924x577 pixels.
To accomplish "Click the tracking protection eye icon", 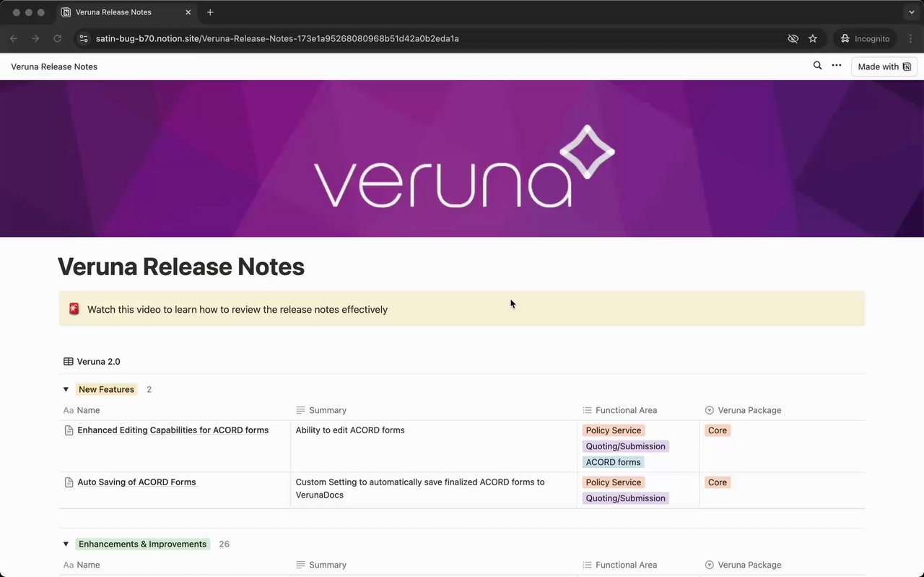I will 793,38.
